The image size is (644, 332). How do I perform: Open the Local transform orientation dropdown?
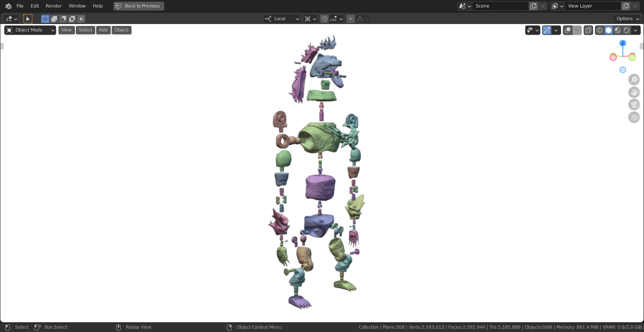pyautogui.click(x=282, y=19)
